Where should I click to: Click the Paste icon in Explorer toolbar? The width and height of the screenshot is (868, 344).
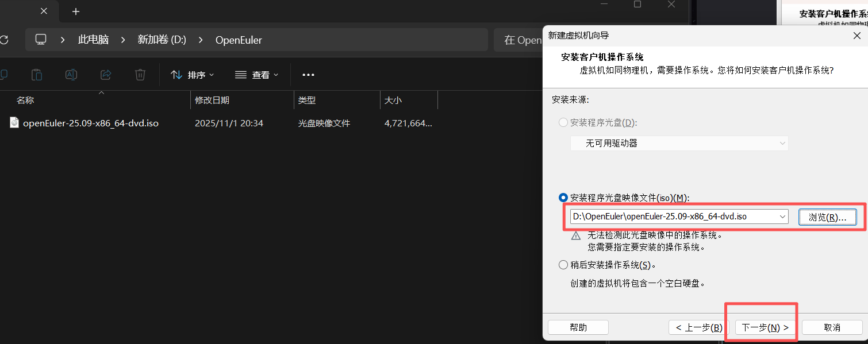36,75
